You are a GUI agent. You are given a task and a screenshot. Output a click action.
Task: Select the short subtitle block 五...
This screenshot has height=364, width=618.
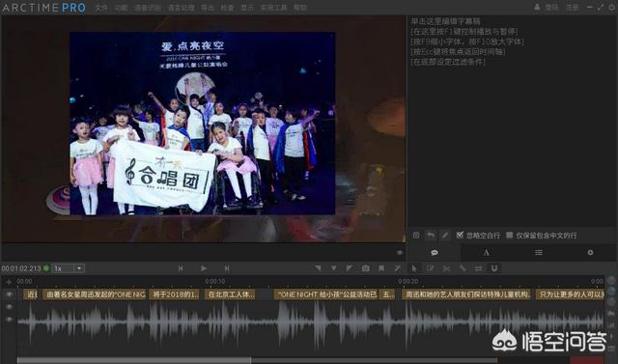click(387, 294)
